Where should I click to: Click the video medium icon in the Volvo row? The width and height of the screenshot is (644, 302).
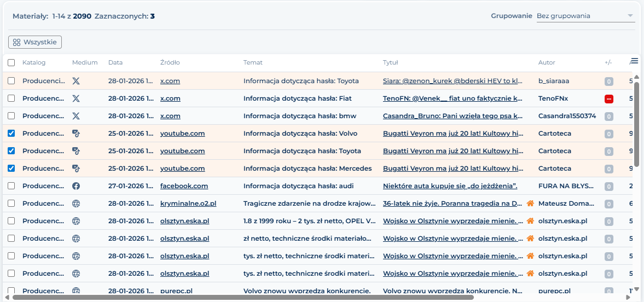coord(76,133)
